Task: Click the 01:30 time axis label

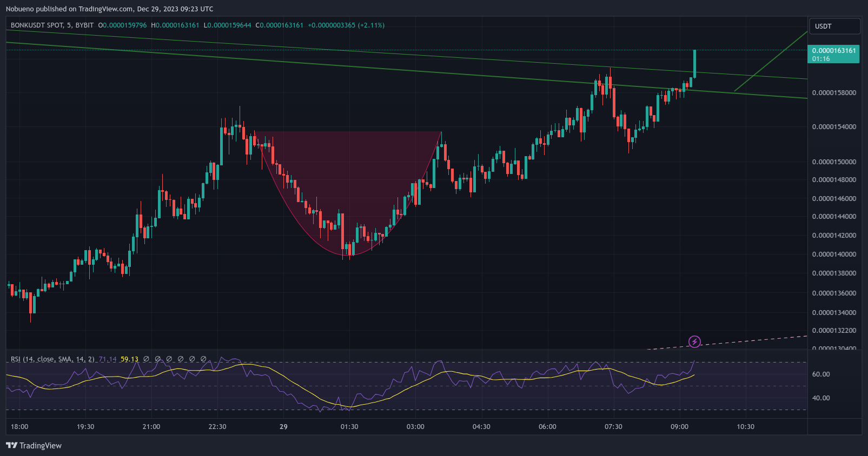Action: click(x=349, y=427)
